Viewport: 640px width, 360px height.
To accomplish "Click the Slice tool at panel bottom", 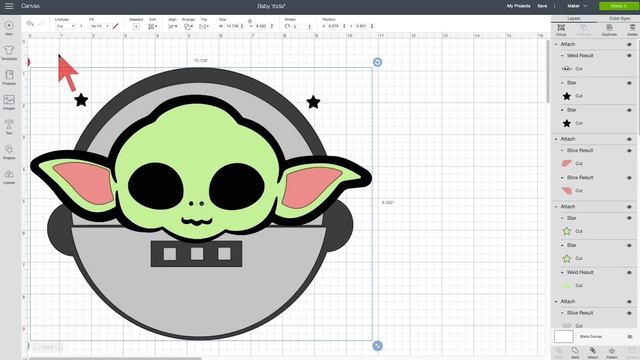I will pos(558,353).
